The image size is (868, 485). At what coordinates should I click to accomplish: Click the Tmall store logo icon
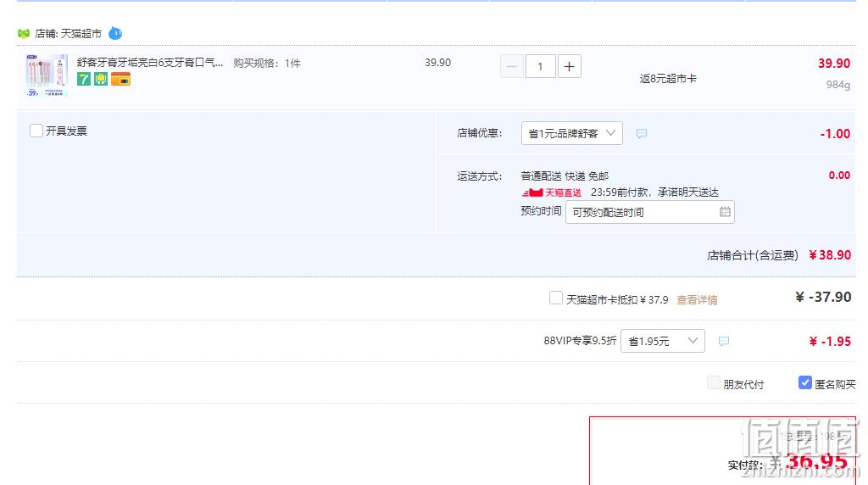23,34
